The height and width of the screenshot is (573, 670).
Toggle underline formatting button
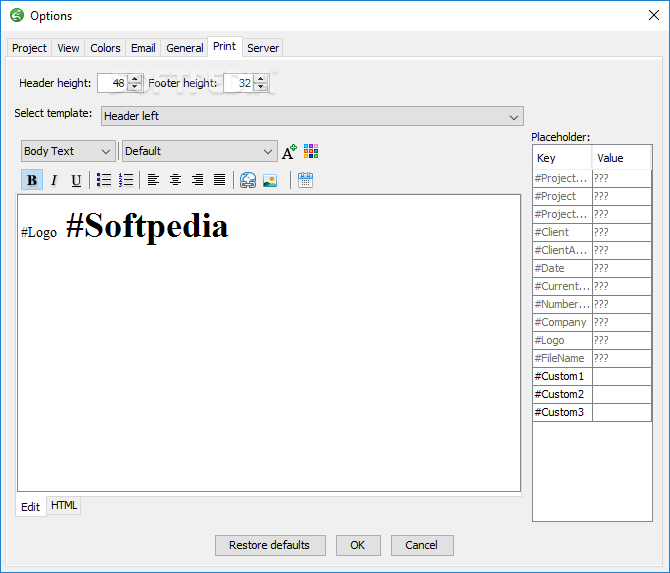[76, 180]
